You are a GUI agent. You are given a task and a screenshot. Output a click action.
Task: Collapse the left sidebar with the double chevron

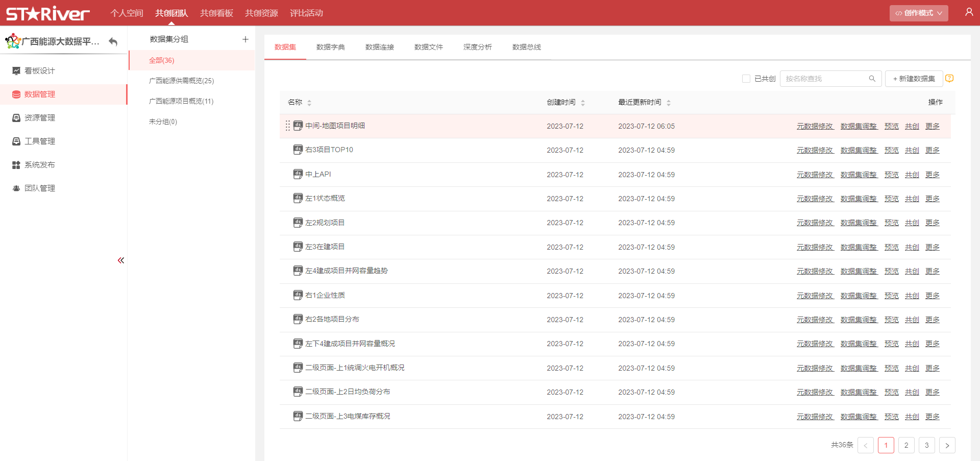(x=121, y=260)
